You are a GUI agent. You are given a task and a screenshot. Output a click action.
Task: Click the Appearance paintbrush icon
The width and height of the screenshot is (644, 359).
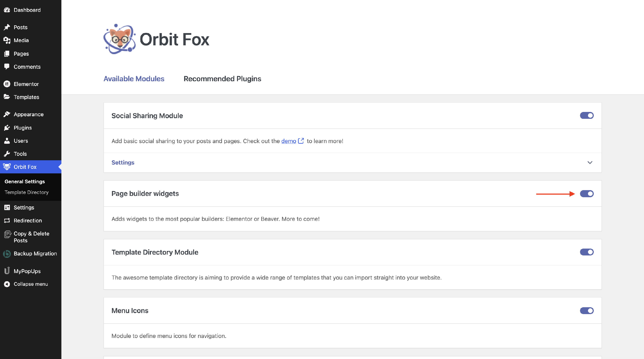coord(7,114)
